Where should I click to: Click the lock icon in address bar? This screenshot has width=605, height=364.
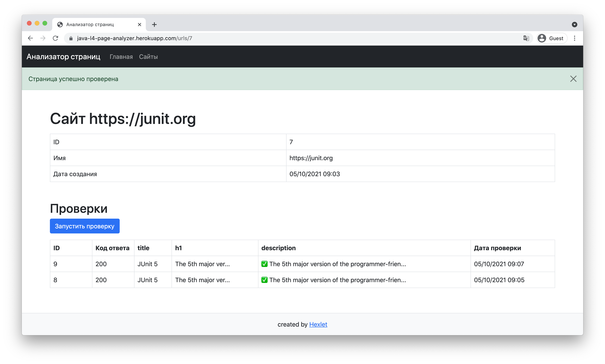[71, 38]
